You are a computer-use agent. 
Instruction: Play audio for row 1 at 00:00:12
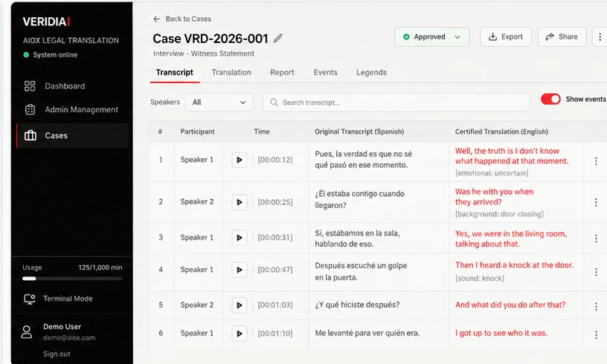tap(240, 160)
